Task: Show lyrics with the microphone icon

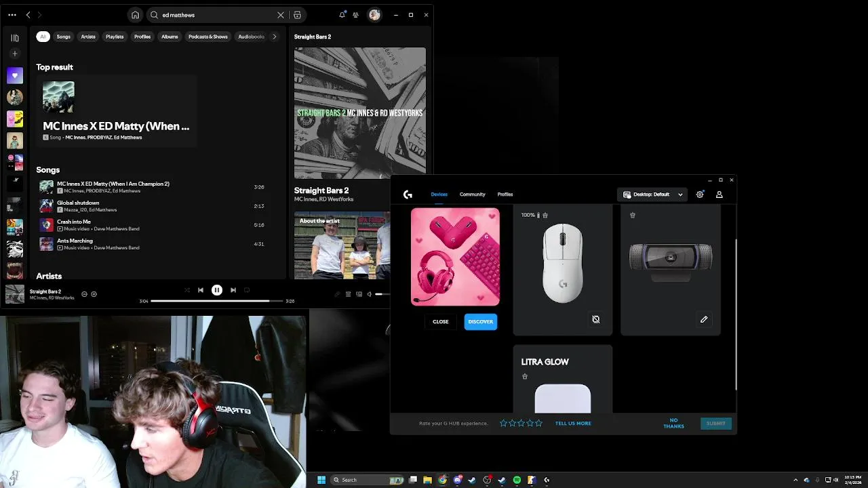Action: pyautogui.click(x=338, y=294)
